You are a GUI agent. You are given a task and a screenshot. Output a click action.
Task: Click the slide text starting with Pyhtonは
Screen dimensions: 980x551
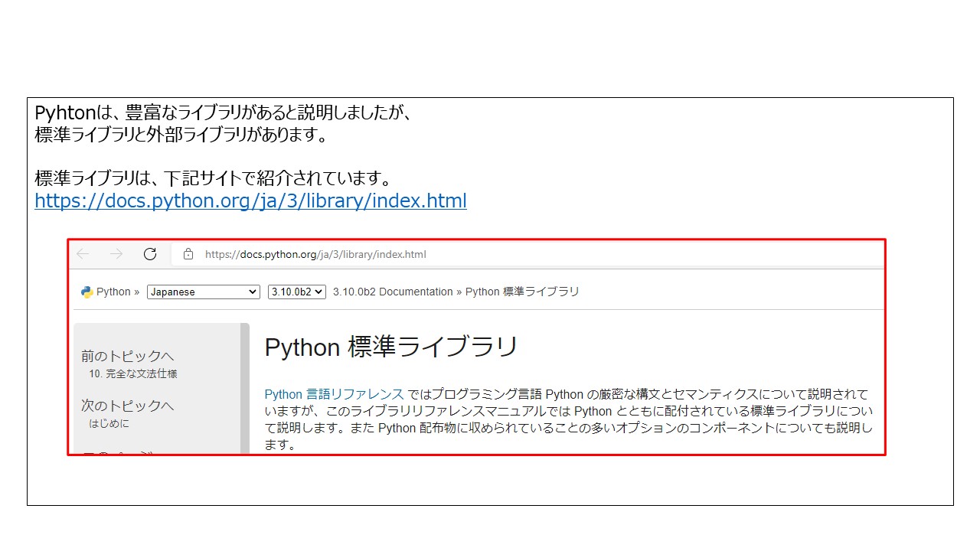pos(224,113)
